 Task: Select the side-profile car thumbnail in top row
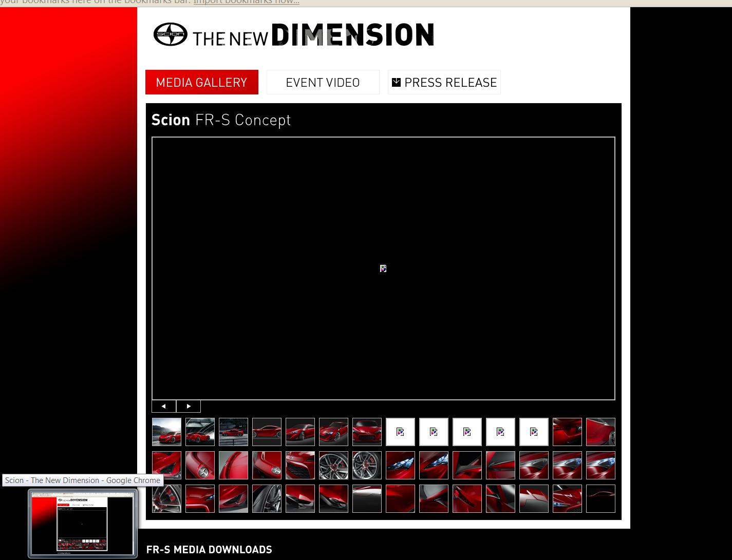pyautogui.click(x=267, y=432)
